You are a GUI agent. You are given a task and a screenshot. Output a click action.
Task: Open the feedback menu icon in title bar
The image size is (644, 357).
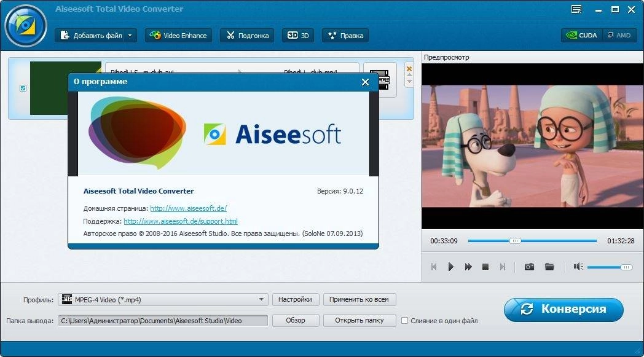pos(576,9)
